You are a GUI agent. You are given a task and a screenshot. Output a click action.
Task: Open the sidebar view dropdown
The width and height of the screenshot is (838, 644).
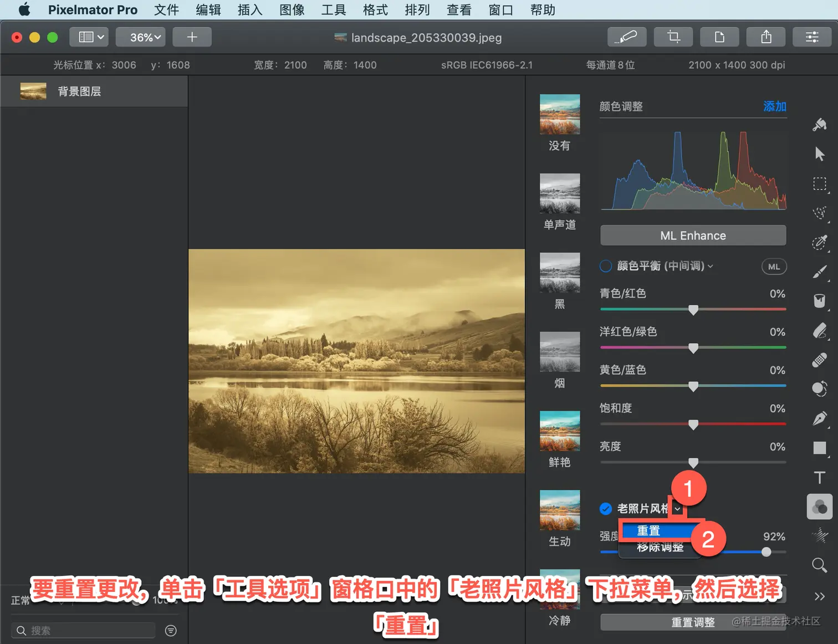pos(89,37)
